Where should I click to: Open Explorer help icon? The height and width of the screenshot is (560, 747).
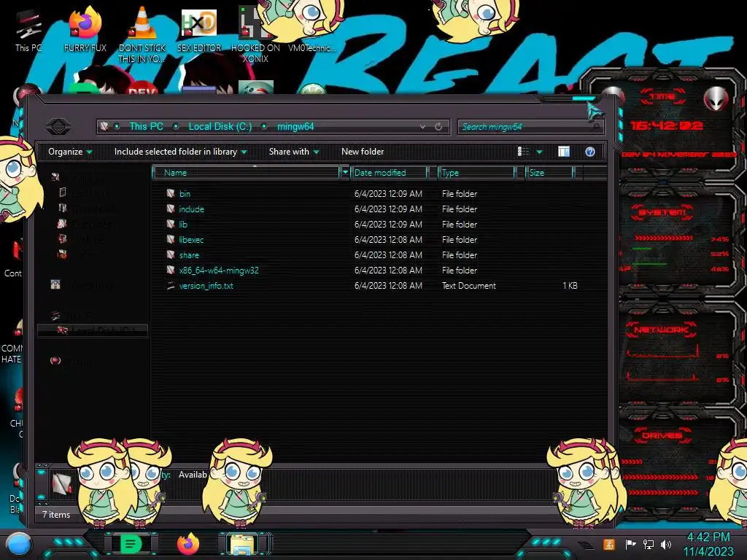[589, 152]
